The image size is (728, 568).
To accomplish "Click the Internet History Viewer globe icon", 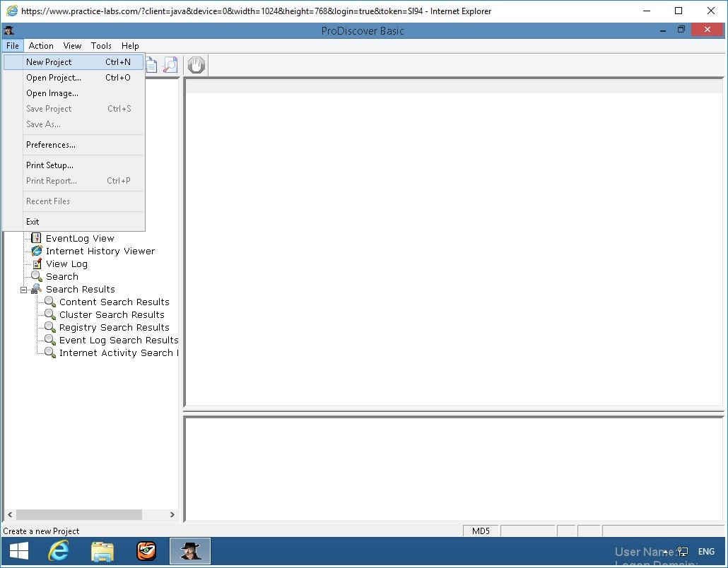I will point(36,251).
